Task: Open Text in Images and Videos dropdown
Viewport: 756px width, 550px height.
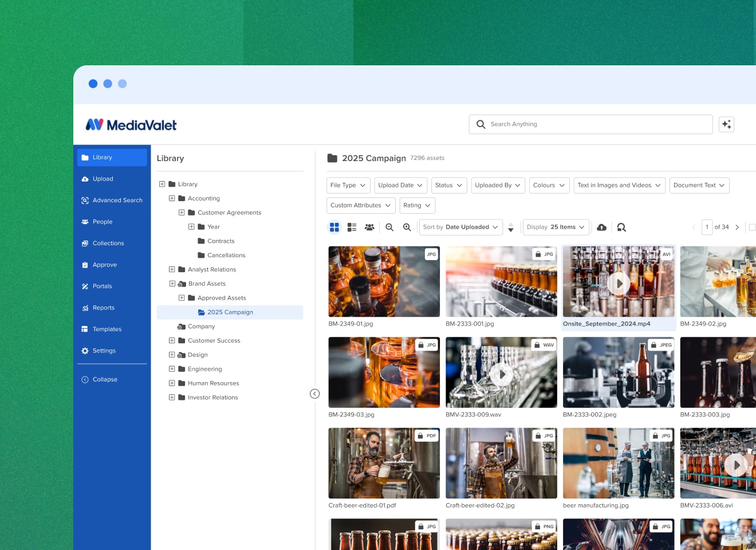Action: pyautogui.click(x=620, y=186)
